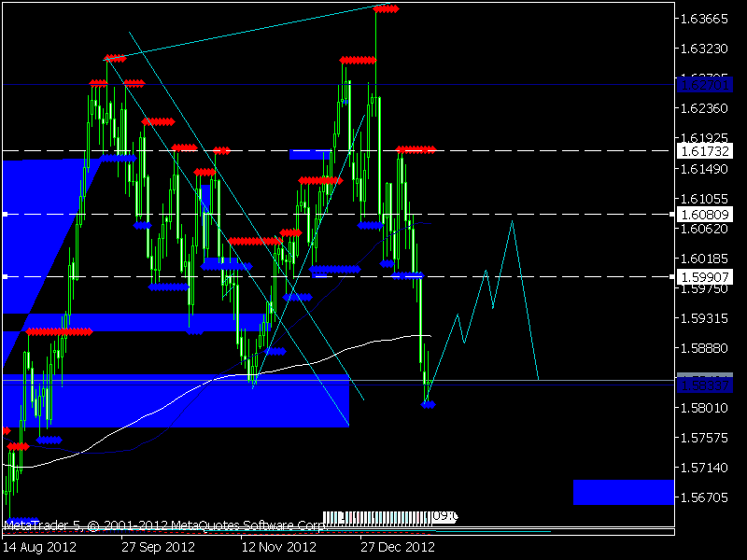Screen dimensions: 747x560
Task: Click the right handle of the 1.60809 dashed line
Action: (671, 215)
